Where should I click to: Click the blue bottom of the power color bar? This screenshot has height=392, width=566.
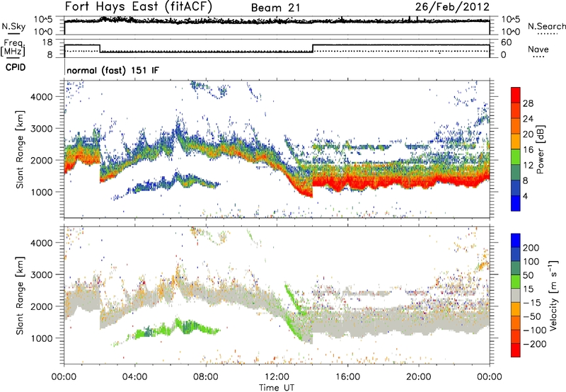coord(516,202)
